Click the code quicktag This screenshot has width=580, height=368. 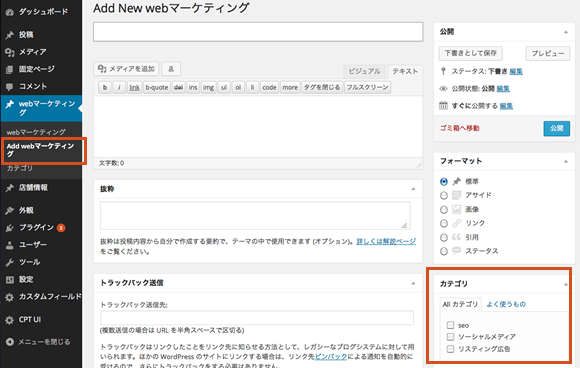pyautogui.click(x=269, y=88)
